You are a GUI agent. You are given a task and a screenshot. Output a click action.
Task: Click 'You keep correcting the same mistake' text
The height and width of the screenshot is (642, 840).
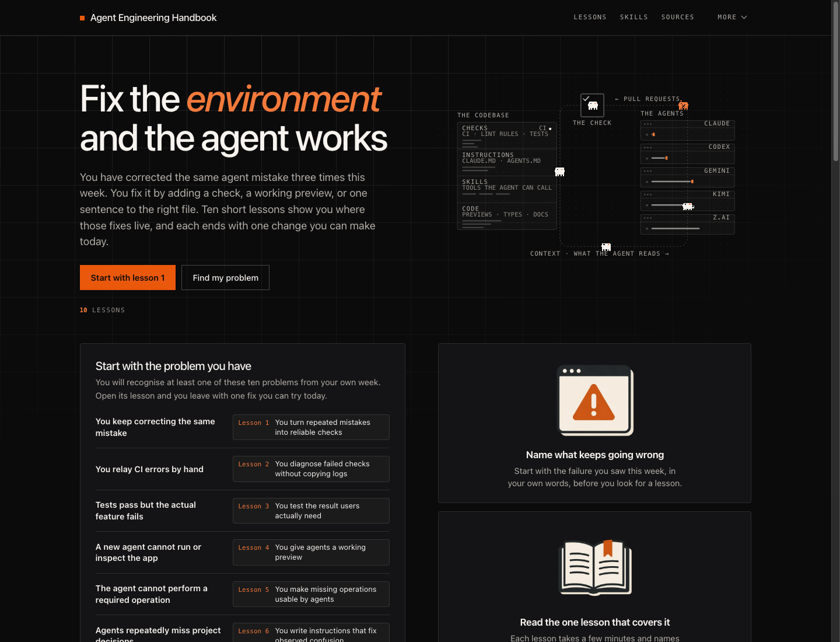155,427
